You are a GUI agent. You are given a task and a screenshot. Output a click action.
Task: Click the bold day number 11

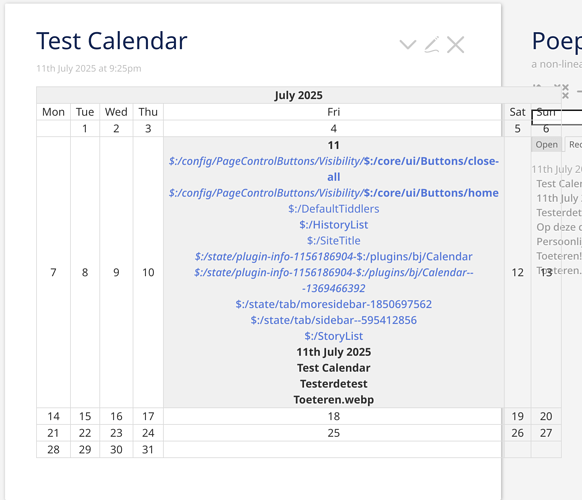coord(333,146)
